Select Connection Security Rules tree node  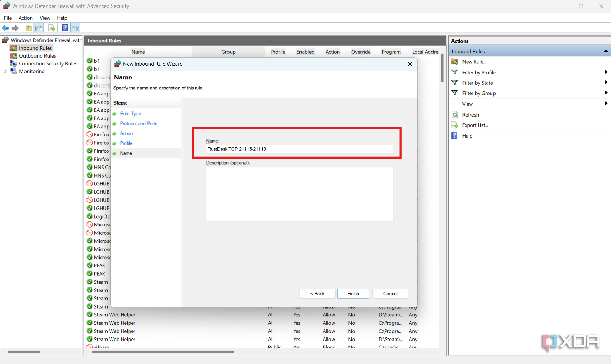point(48,64)
